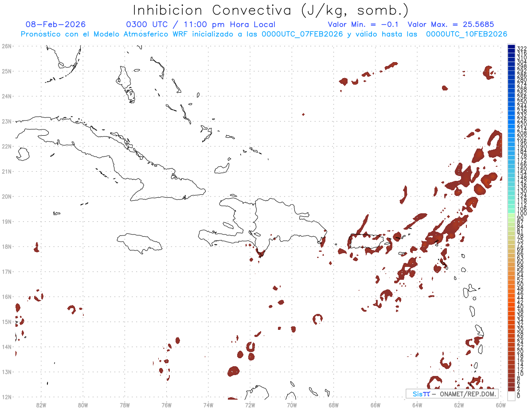The height and width of the screenshot is (411, 532).
Task: Select the "Valor Max. = 25.5685" readout
Action: pos(451,24)
